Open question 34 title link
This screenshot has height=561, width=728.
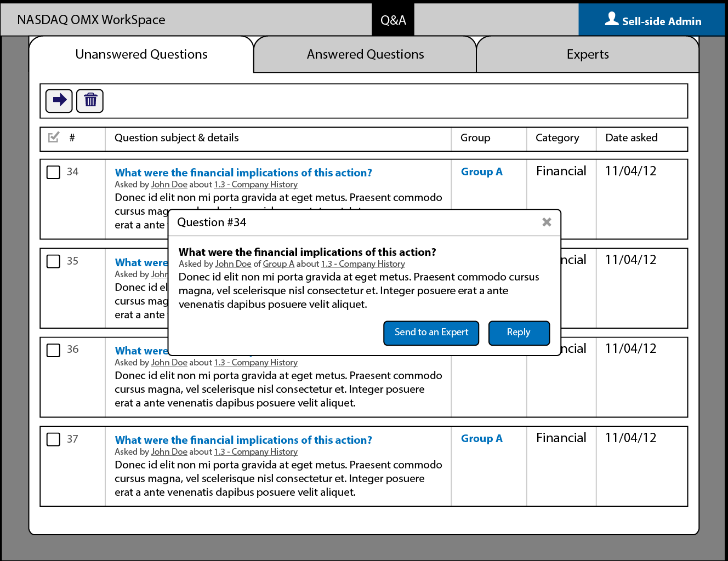(x=243, y=173)
